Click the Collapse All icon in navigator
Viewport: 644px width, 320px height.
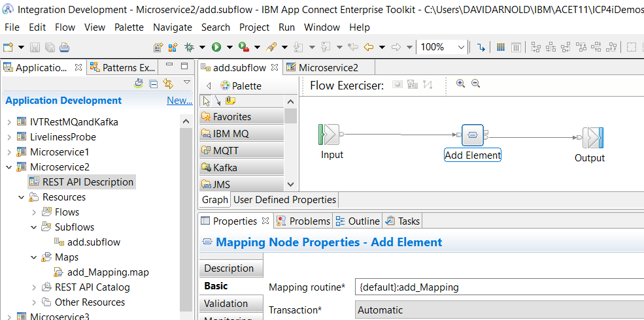(x=153, y=84)
